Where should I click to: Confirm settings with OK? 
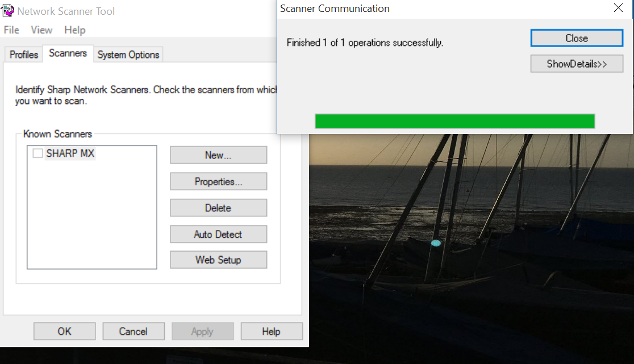coord(64,331)
